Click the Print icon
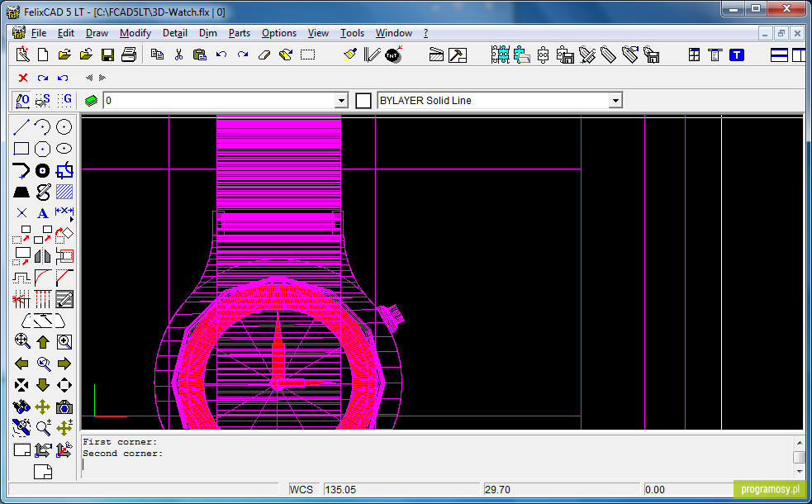The height and width of the screenshot is (504, 812). [128, 55]
